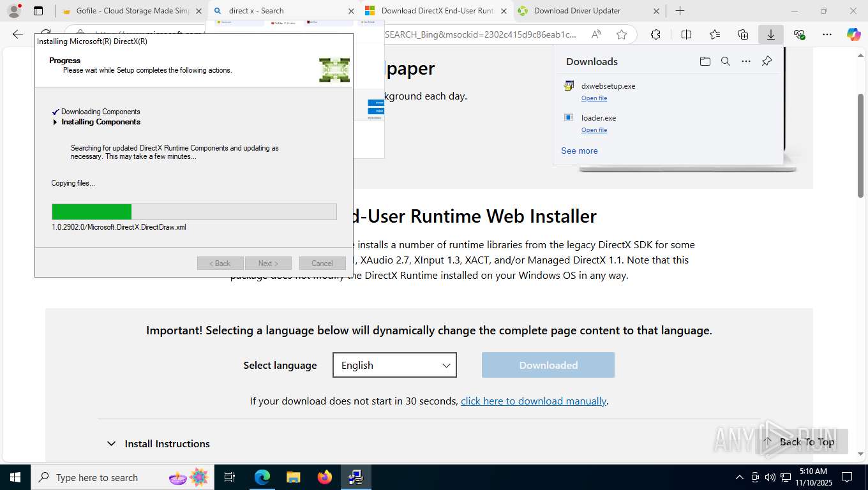Close the Gofile tab

pyautogui.click(x=198, y=11)
